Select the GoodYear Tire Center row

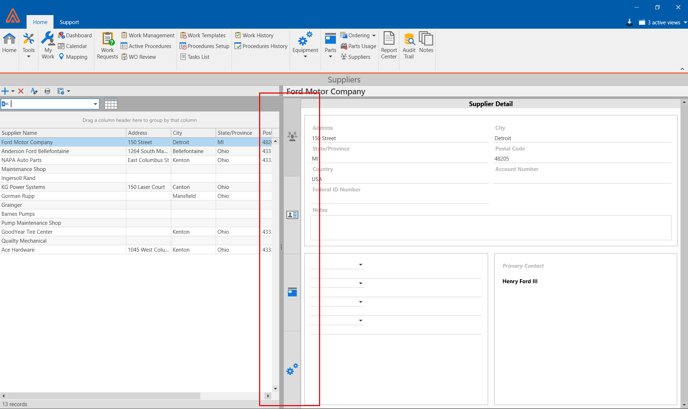[136, 232]
